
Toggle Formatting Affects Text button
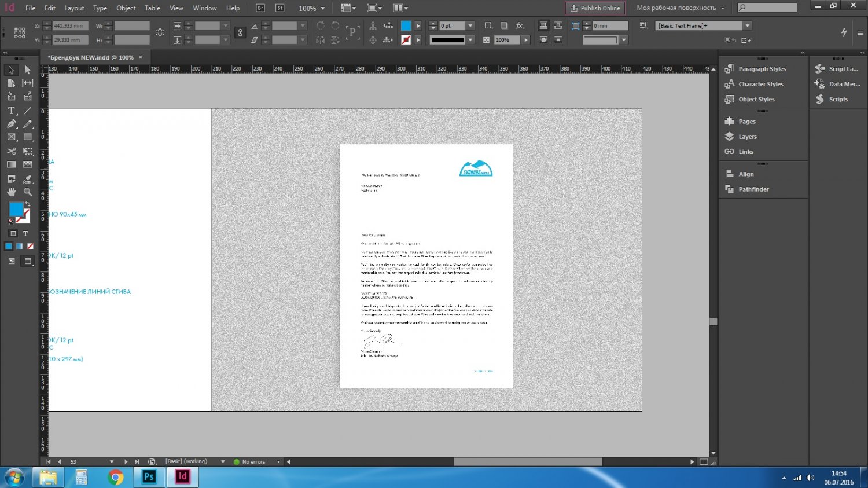pyautogui.click(x=25, y=234)
